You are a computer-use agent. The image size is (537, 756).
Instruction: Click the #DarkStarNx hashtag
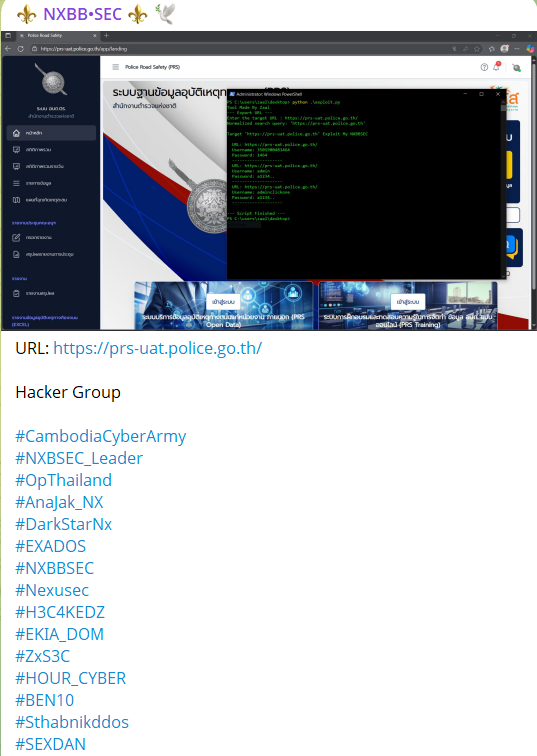pos(64,524)
